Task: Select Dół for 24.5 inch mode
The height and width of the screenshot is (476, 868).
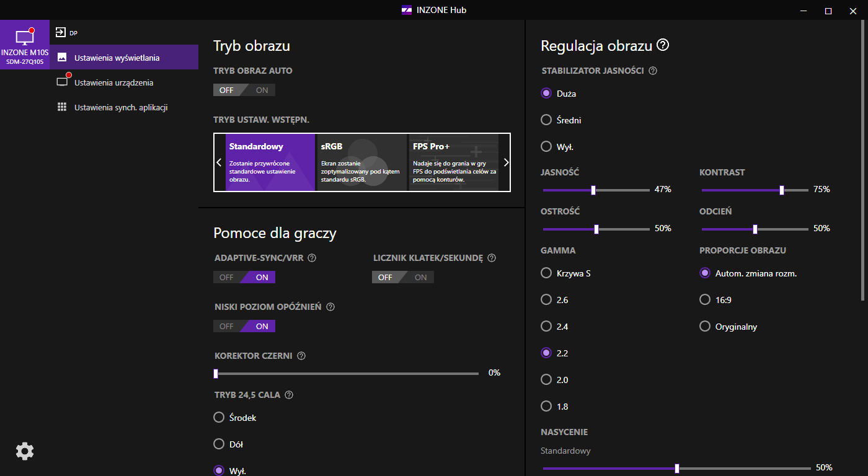Action: point(219,444)
